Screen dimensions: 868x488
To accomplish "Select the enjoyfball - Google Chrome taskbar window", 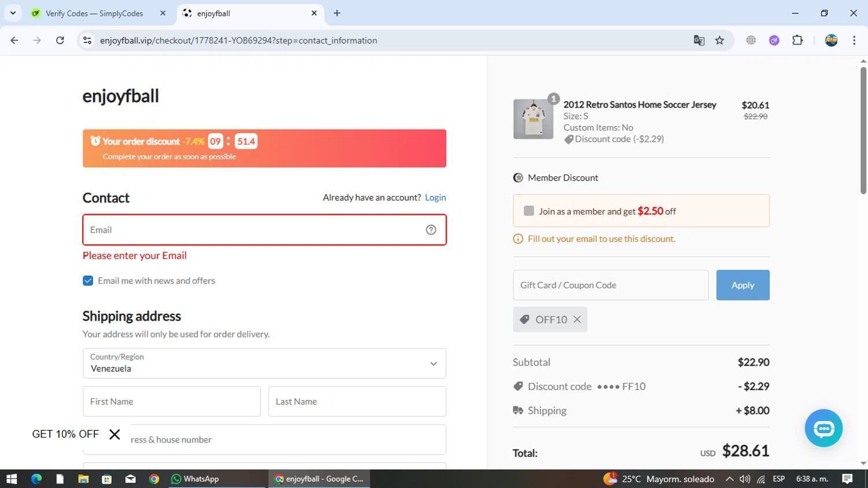I will (x=319, y=479).
